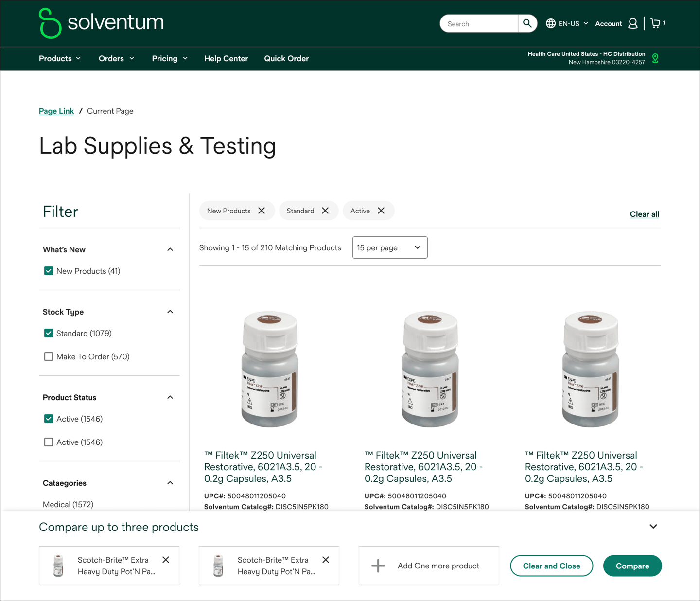Remove the second Scotch-Brite item from compare

coord(326,560)
